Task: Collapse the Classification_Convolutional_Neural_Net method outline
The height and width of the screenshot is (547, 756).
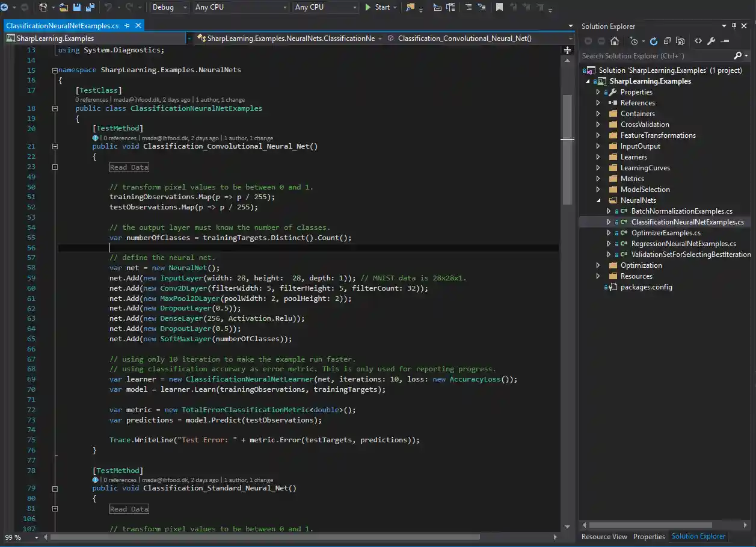Action: [x=55, y=146]
